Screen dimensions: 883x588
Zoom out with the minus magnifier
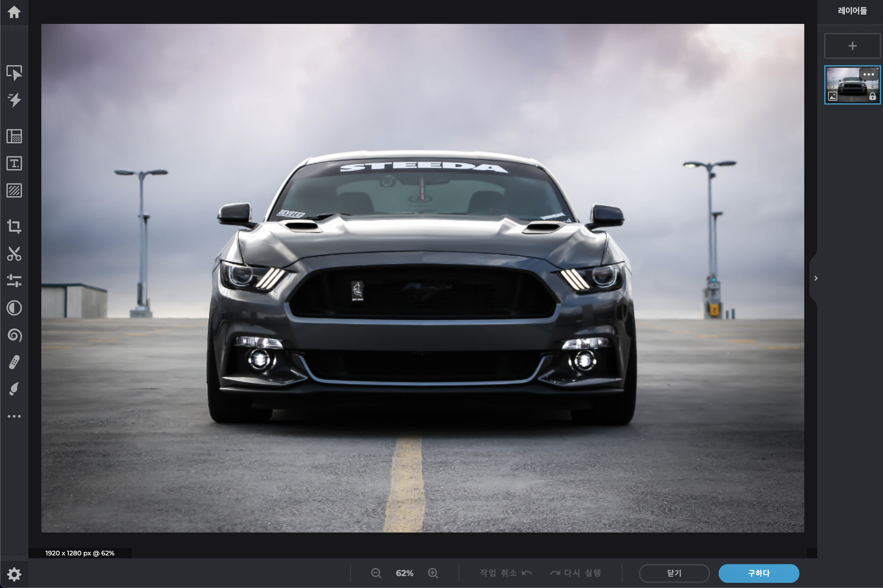[376, 573]
